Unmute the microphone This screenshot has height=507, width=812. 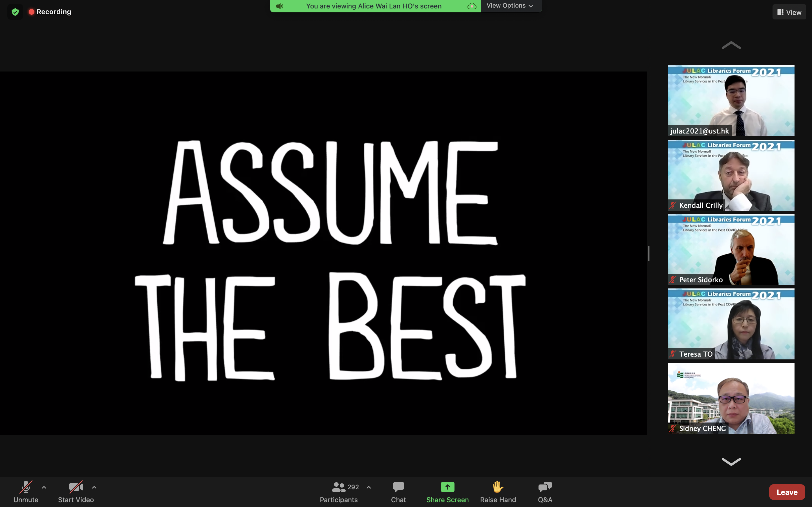click(26, 492)
